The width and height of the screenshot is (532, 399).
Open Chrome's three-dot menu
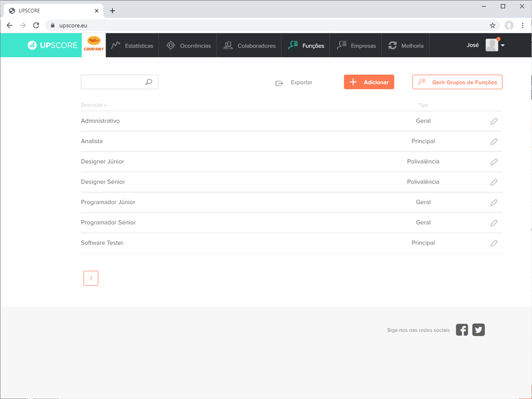point(523,25)
